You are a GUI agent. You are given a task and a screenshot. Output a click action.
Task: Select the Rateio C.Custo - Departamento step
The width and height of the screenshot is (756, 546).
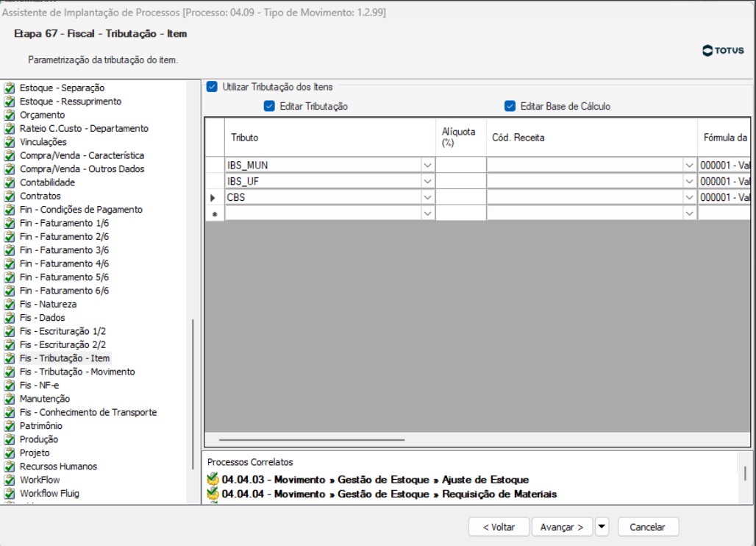tap(84, 129)
